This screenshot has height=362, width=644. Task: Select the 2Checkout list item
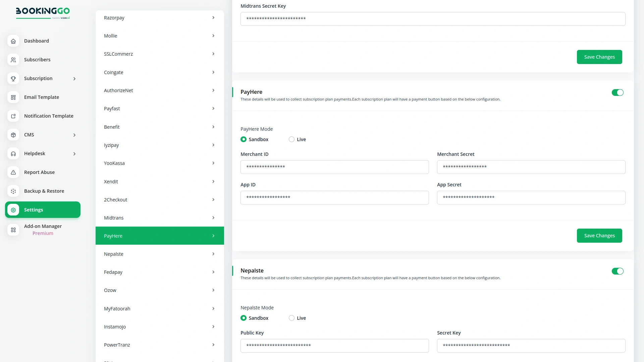coord(159,199)
